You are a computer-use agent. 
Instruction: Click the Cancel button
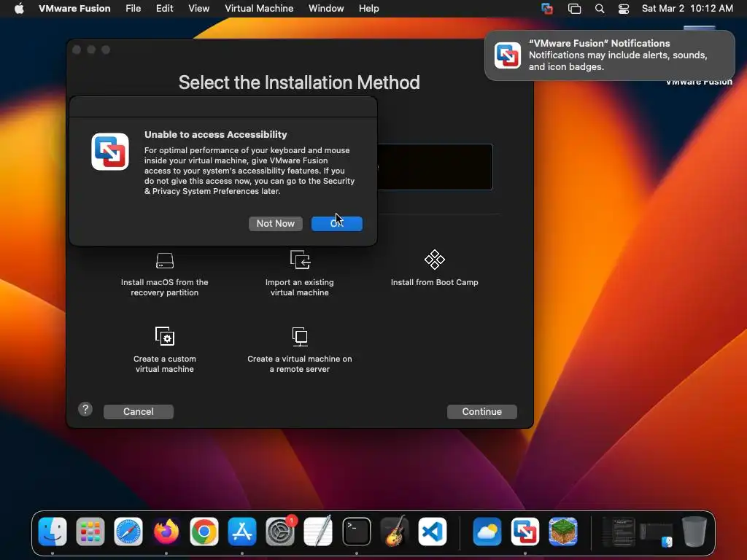point(138,411)
